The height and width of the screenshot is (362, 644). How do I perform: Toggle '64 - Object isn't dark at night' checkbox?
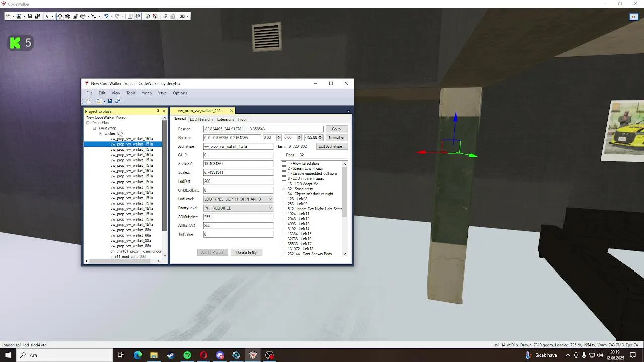tap(284, 194)
